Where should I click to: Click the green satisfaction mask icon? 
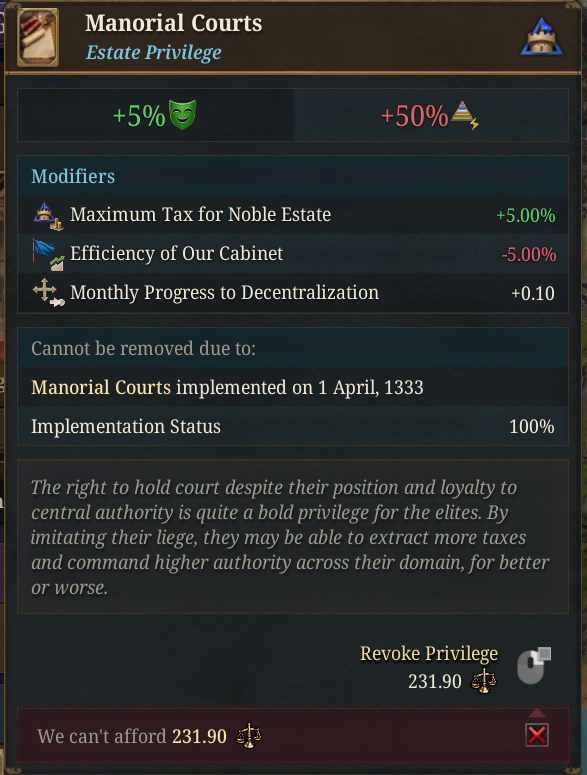tap(182, 115)
